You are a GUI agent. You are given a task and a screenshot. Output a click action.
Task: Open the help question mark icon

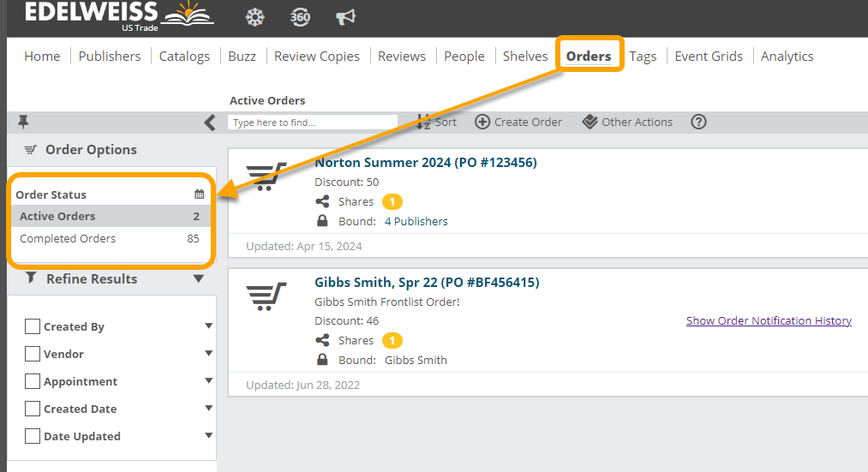coord(698,122)
